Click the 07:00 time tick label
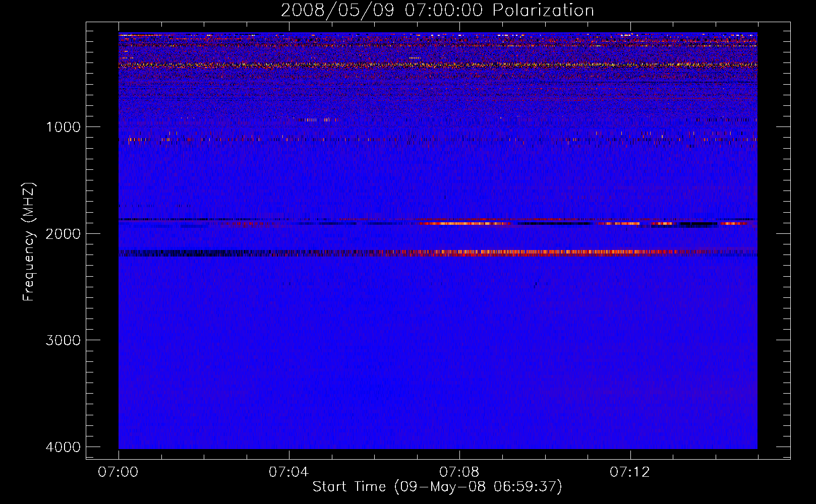 coord(119,472)
